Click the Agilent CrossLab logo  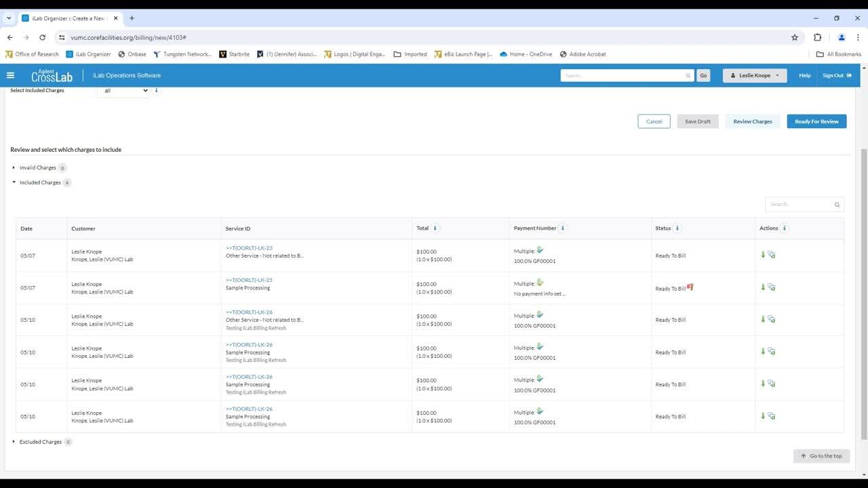52,76
